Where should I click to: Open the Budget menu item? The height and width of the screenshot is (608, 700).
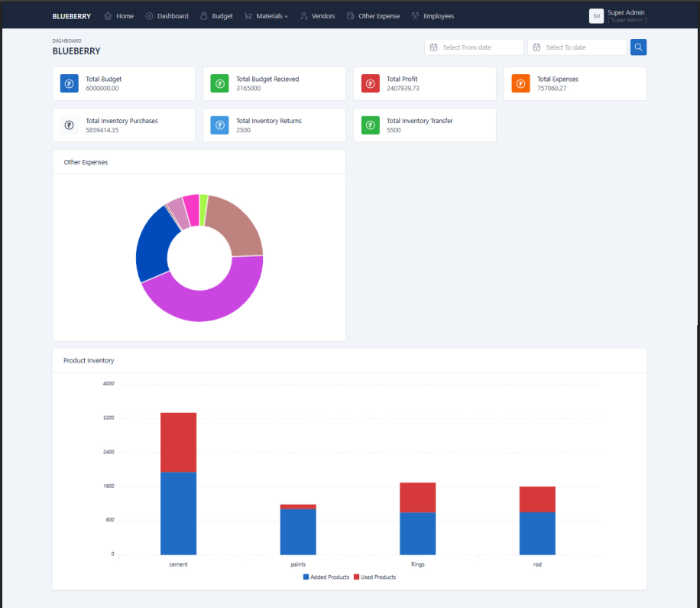pyautogui.click(x=216, y=16)
